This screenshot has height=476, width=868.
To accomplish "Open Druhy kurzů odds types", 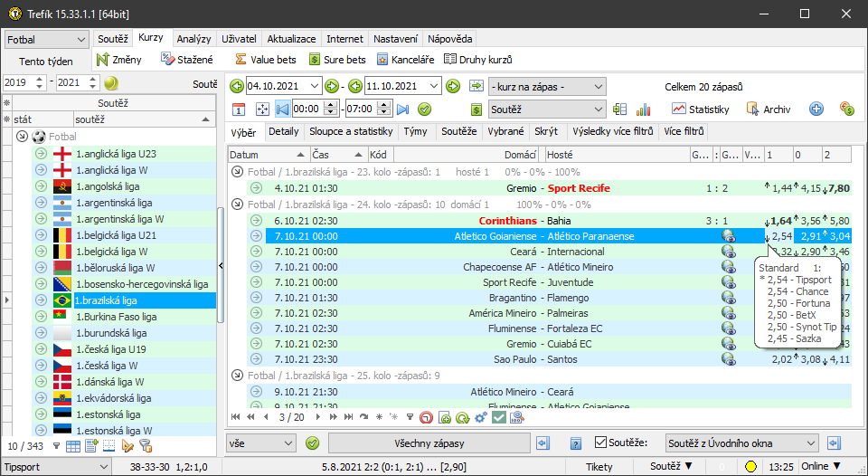I will click(x=478, y=60).
